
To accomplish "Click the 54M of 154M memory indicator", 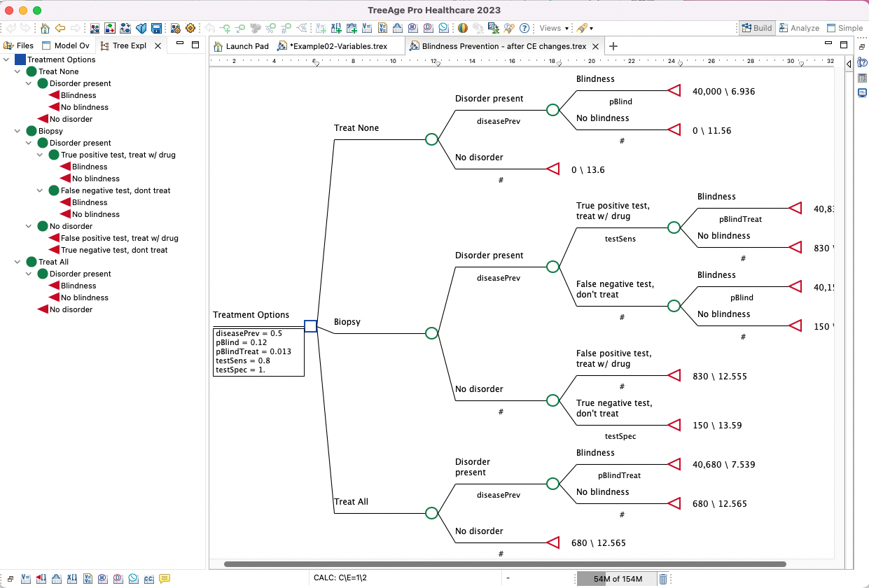I will coord(616,579).
